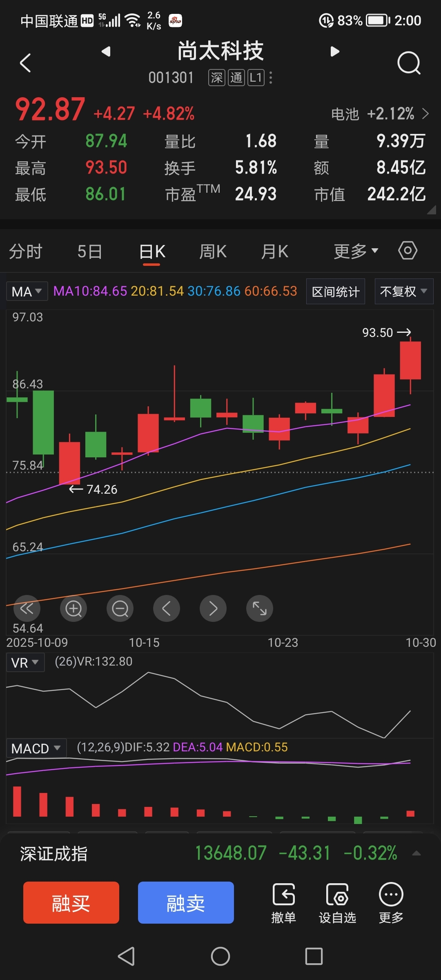Go to next stock with right triangle
The height and width of the screenshot is (980, 441).
coord(335,51)
